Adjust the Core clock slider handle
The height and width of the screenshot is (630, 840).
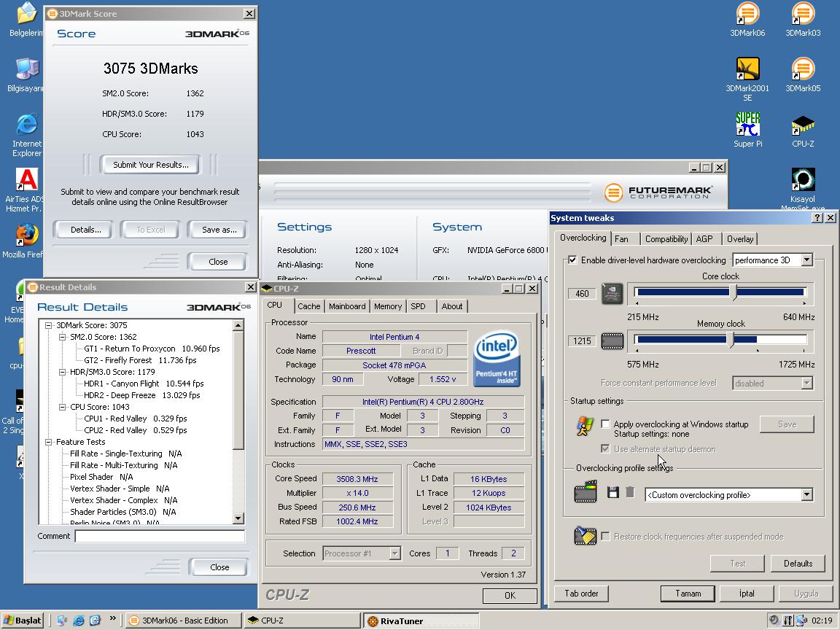(733, 292)
